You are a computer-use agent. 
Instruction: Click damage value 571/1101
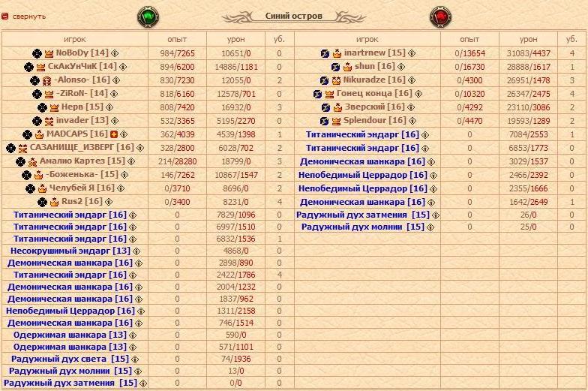(x=235, y=347)
